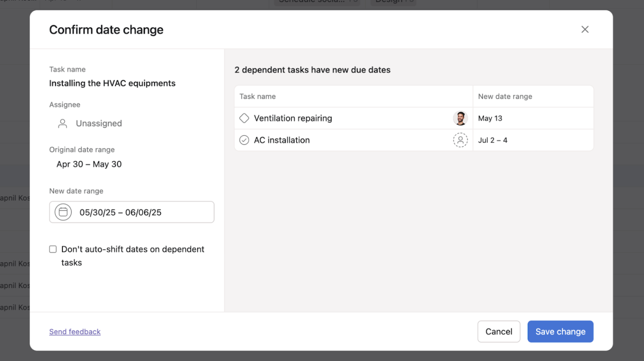This screenshot has width=644, height=361.
Task: Click the assignee avatar on Ventilation repairing row
Action: pos(460,118)
